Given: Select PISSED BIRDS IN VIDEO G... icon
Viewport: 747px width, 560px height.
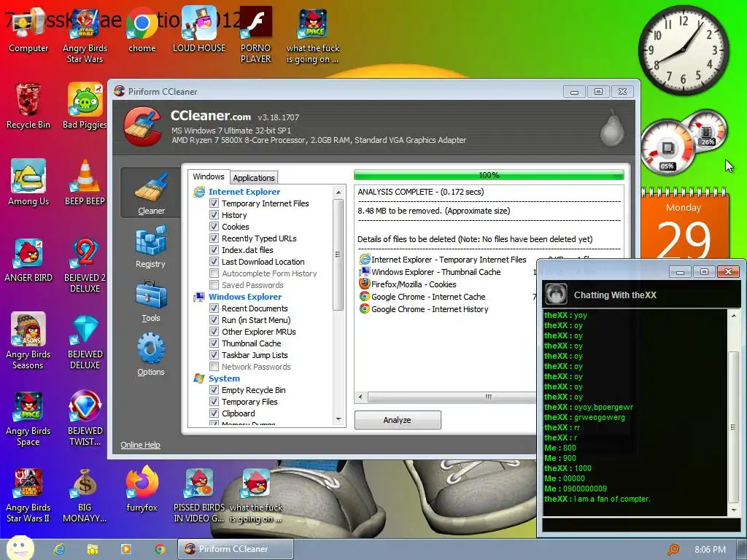Looking at the screenshot, I should (x=199, y=495).
